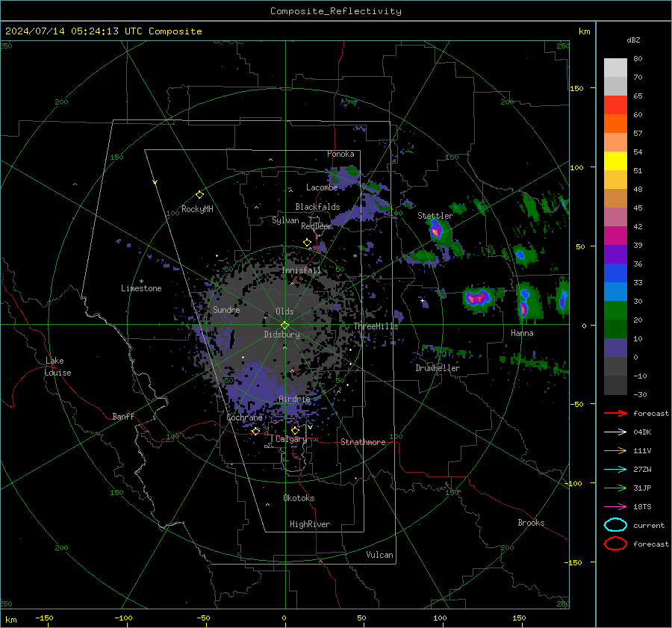Click the HighRiver town label
This screenshot has width=672, height=628.
pos(310,524)
